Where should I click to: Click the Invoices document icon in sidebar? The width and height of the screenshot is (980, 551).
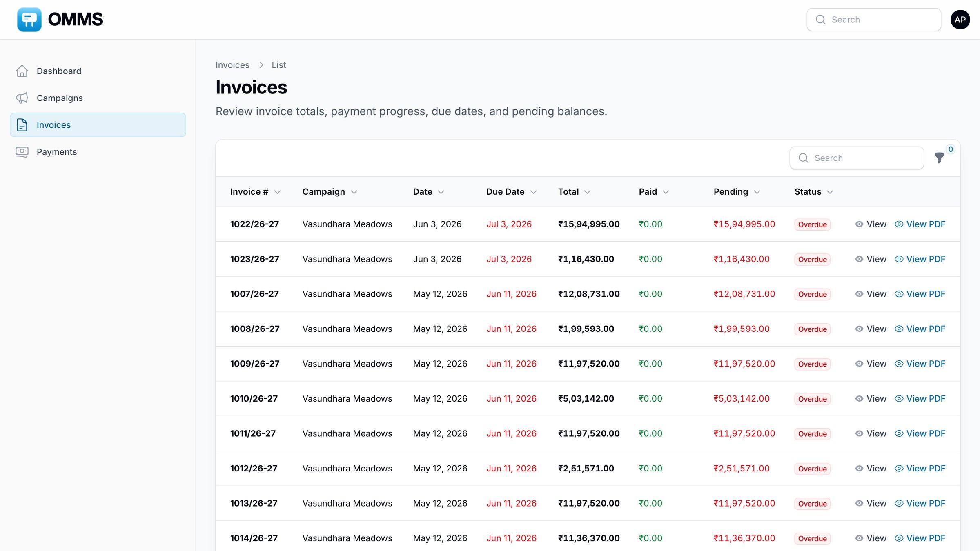pyautogui.click(x=22, y=125)
